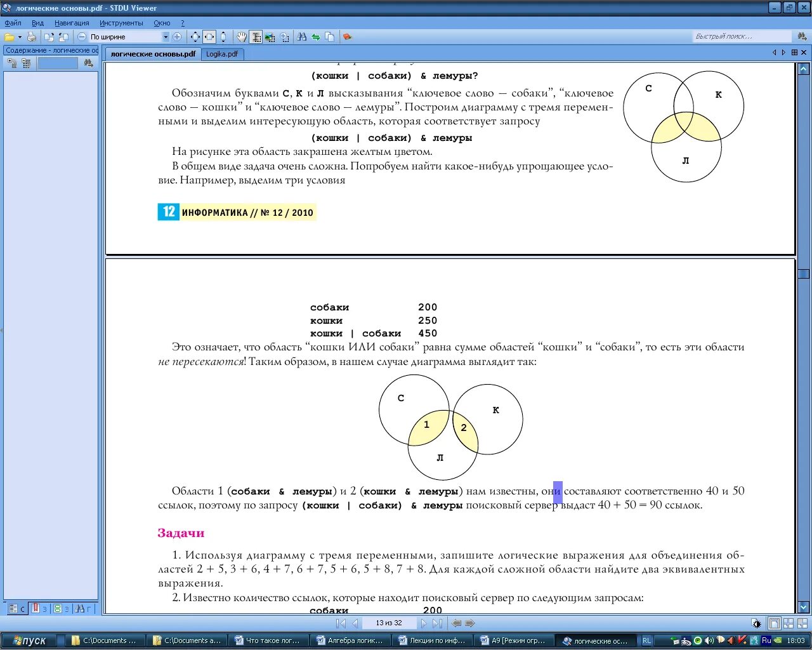Viewport: 812px width, 650px height.
Task: Open the ? help menu
Action: point(183,23)
